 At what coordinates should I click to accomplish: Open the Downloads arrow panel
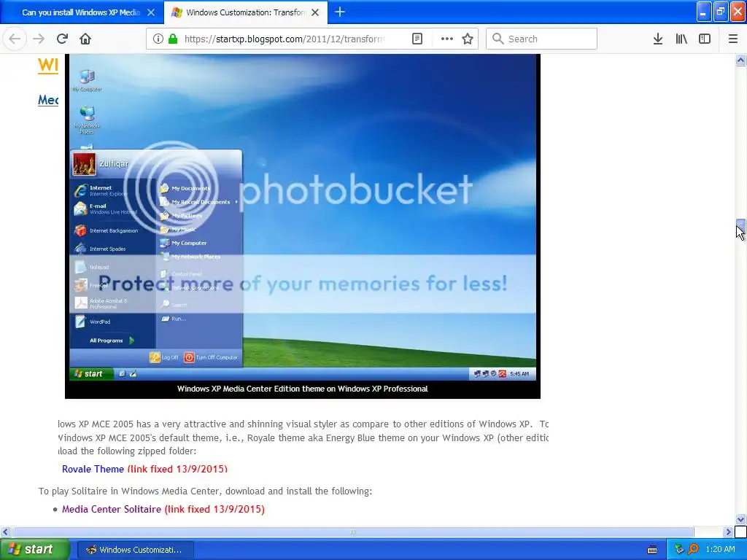click(658, 39)
